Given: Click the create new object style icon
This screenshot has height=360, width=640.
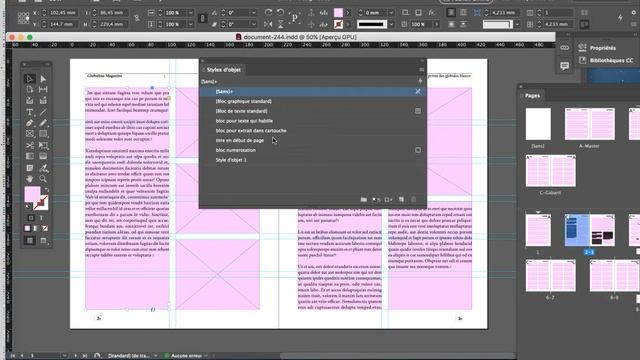Looking at the screenshot, I should 401,200.
